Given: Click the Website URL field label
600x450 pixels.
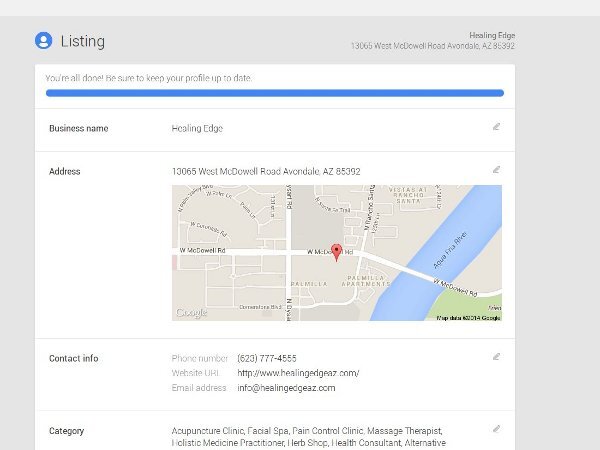Looking at the screenshot, I should (195, 373).
